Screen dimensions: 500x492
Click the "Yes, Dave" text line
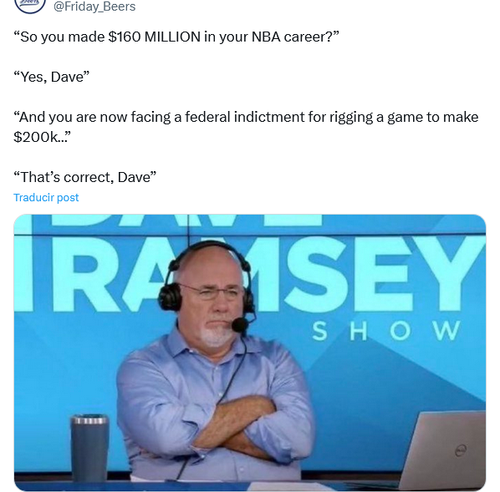(x=52, y=77)
